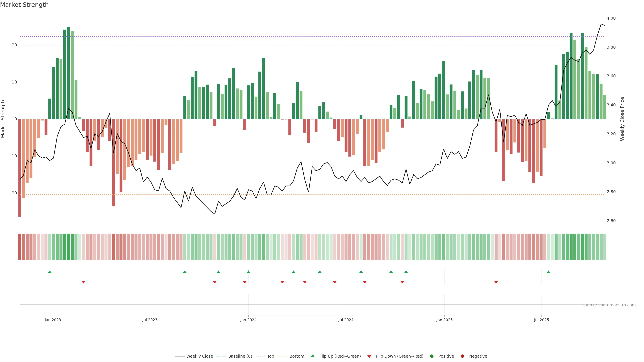Click the Weekly Close Price axis title
Viewport: 644px width, 362px height.
click(x=622, y=119)
